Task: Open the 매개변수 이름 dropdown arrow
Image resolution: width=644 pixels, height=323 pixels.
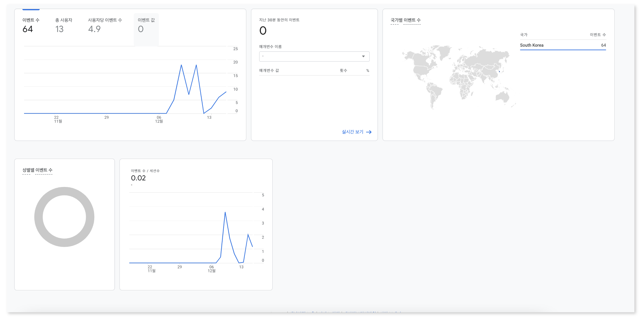Action: [363, 56]
